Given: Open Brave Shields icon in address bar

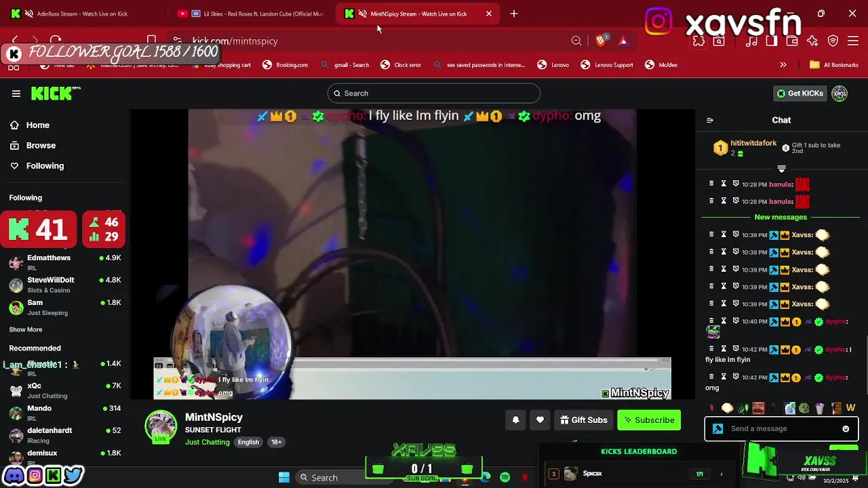Looking at the screenshot, I should [601, 41].
